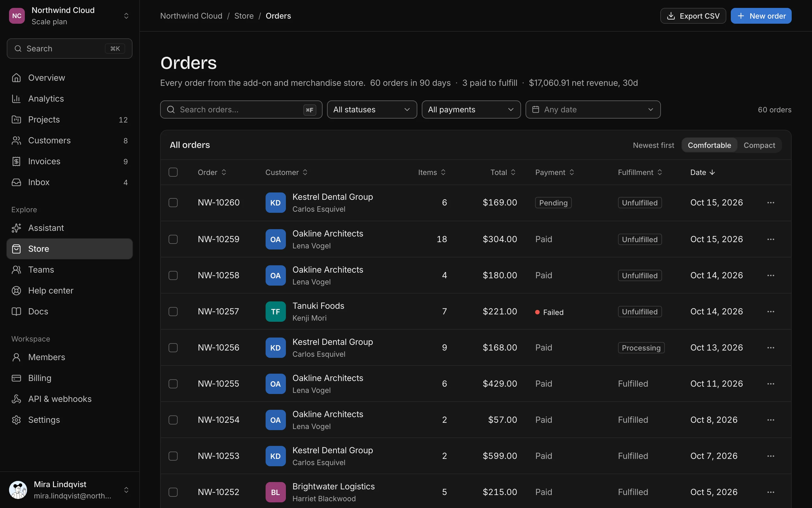Open Teams page

point(69,270)
